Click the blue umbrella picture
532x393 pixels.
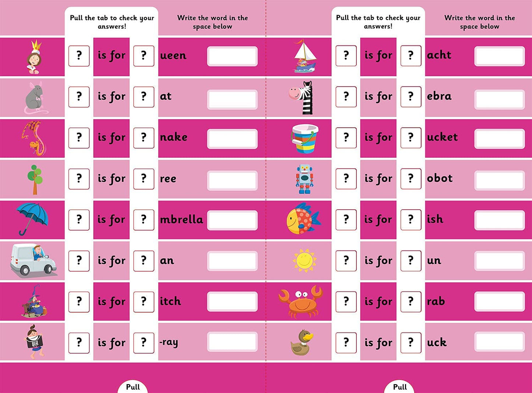pyautogui.click(x=32, y=219)
